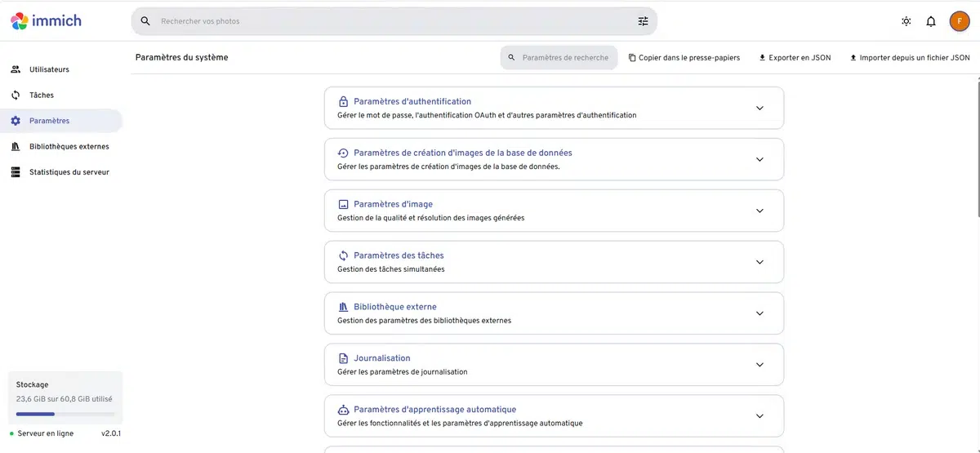Click the Importer JSON upload icon

click(853, 58)
